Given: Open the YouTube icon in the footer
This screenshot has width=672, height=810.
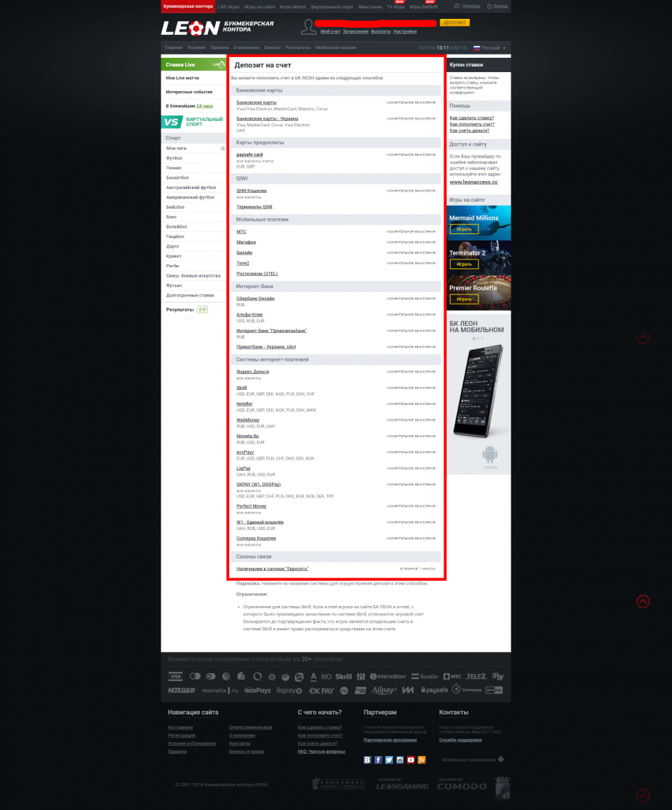Looking at the screenshot, I should [410, 759].
